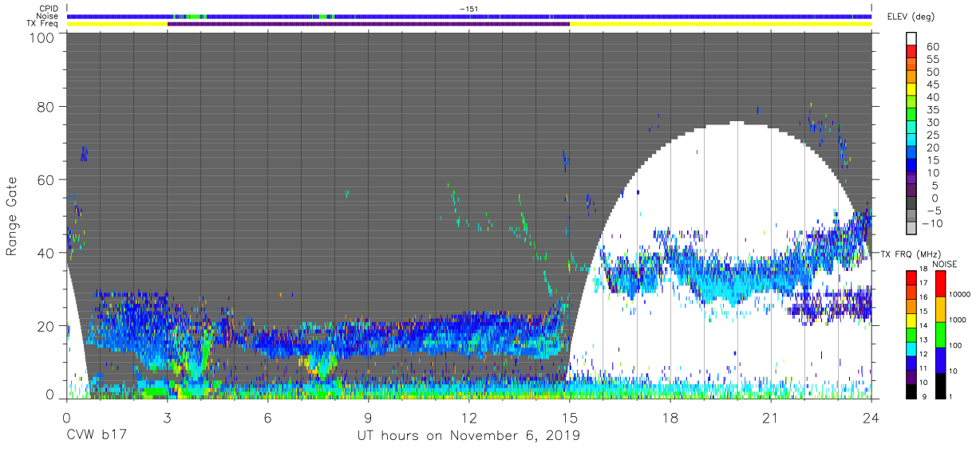Screen dimensions: 980x452
Task: Click the '6' tick on UT hours axis
Action: (x=267, y=418)
